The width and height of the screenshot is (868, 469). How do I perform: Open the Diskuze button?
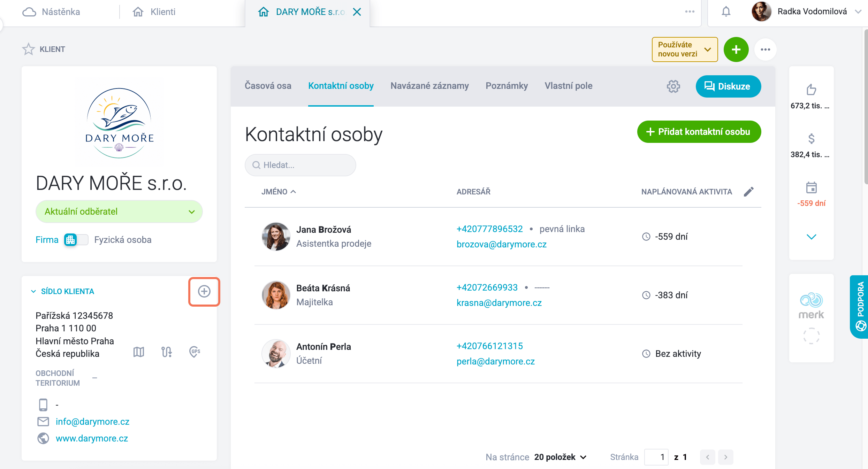point(728,86)
